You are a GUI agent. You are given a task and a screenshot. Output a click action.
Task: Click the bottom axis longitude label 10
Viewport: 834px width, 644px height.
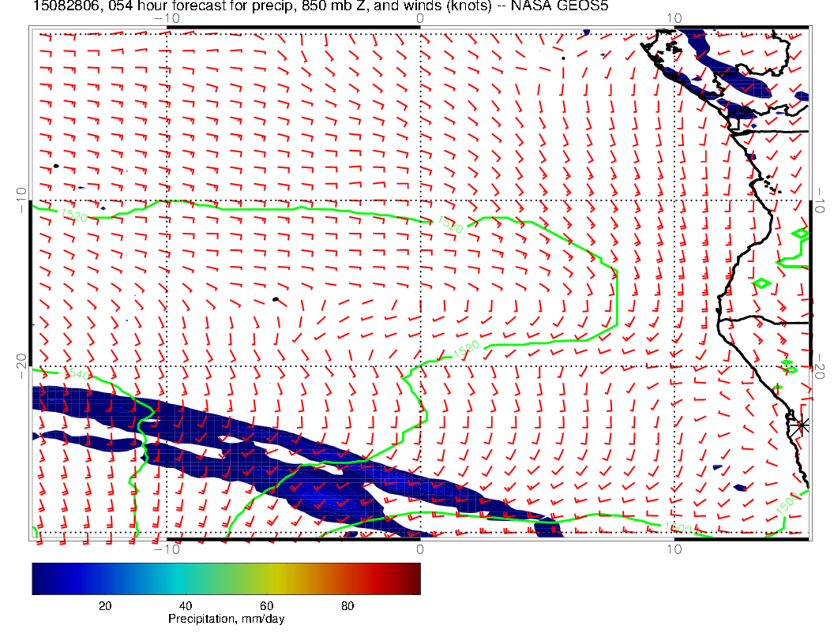click(x=674, y=549)
